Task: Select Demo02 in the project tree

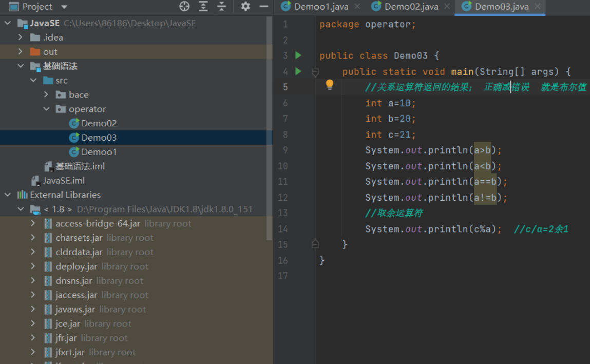Action: 99,123
